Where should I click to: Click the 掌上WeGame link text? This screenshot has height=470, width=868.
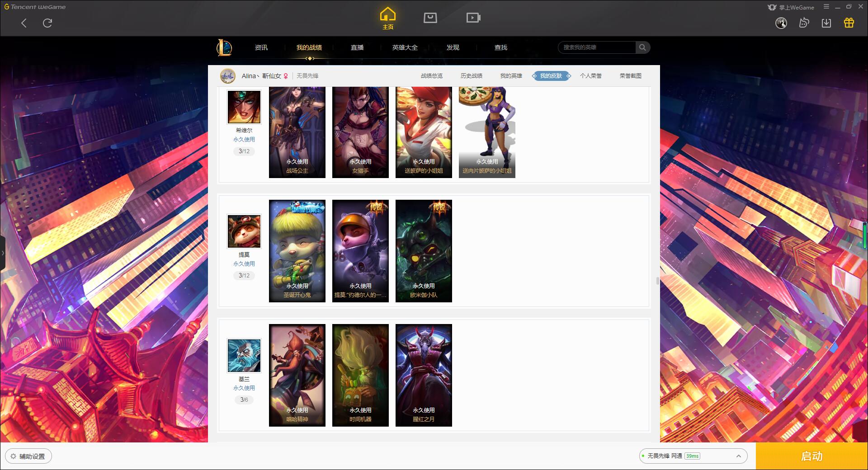pyautogui.click(x=797, y=7)
